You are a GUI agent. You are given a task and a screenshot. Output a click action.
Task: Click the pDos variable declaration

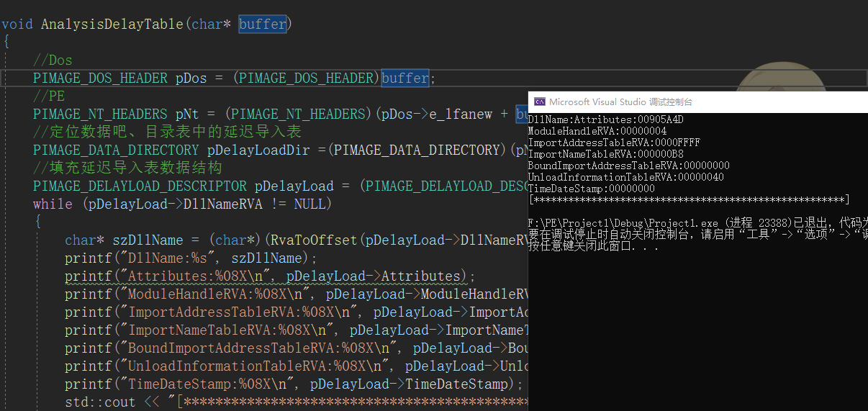[191, 78]
